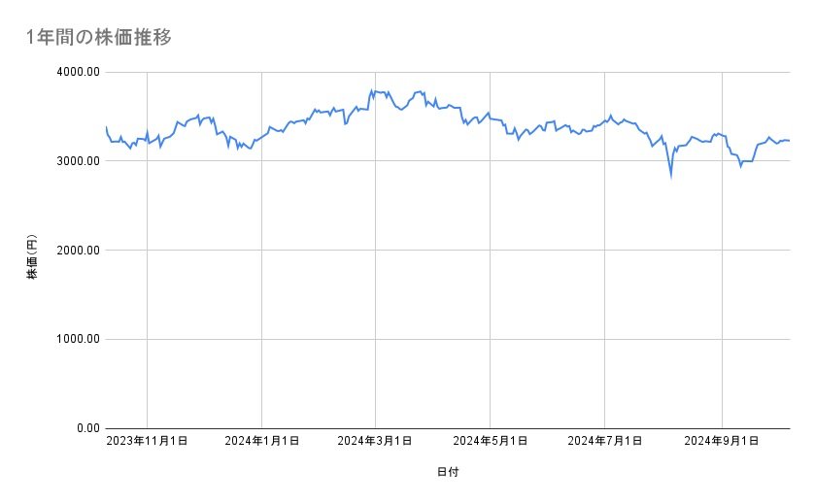
Task: Select the 1000.00 y-axis tick label
Action: point(77,339)
